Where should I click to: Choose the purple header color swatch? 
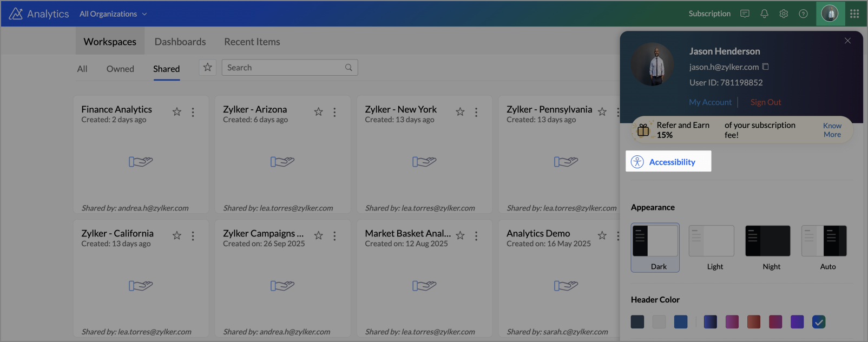tap(797, 322)
